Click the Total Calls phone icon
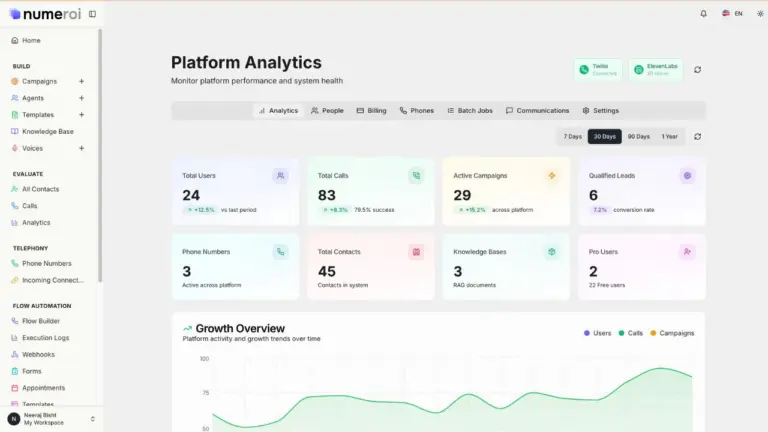Viewport: 768px width, 432px height. click(416, 176)
